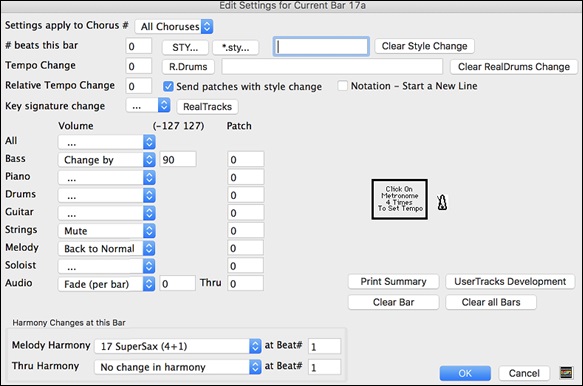Screen dimensions: 583x386
Task: Open Melody 'Back to Normal' dropdown
Action: tap(107, 248)
